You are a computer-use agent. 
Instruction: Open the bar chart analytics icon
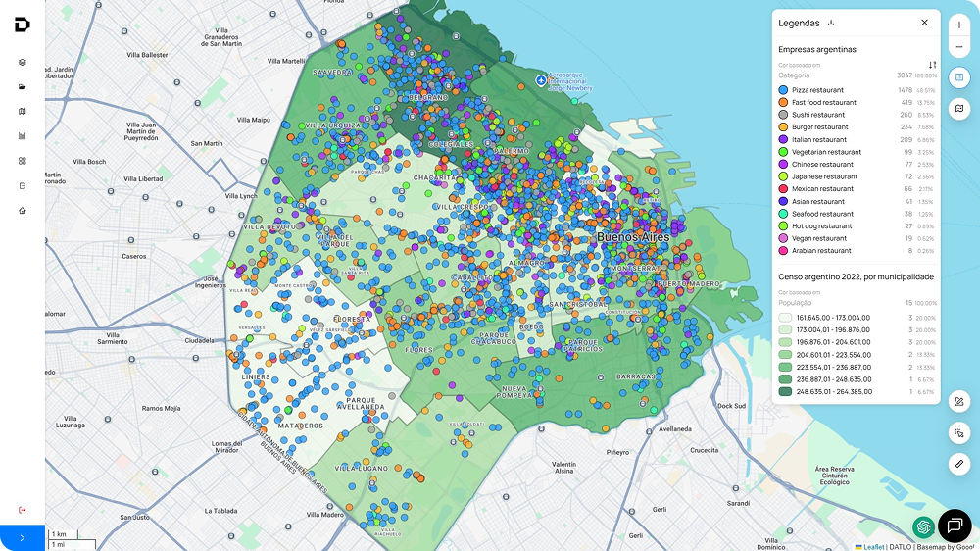coord(23,136)
